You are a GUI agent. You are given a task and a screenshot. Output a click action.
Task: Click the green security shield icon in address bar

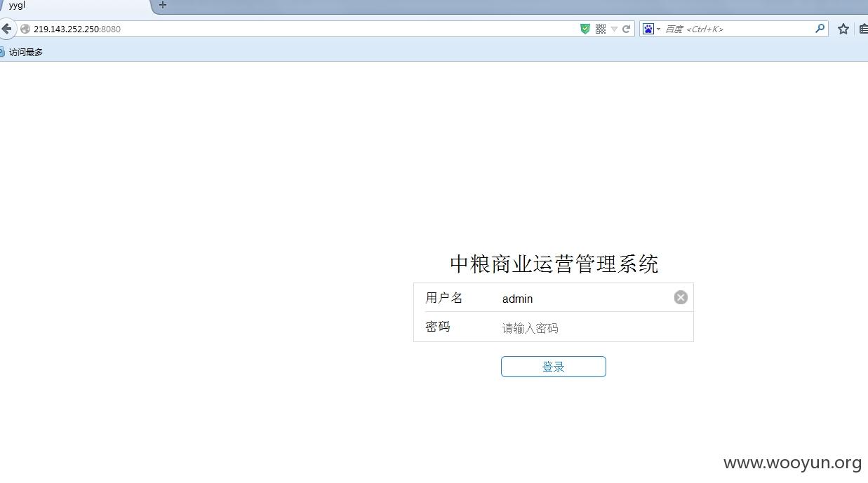(585, 29)
